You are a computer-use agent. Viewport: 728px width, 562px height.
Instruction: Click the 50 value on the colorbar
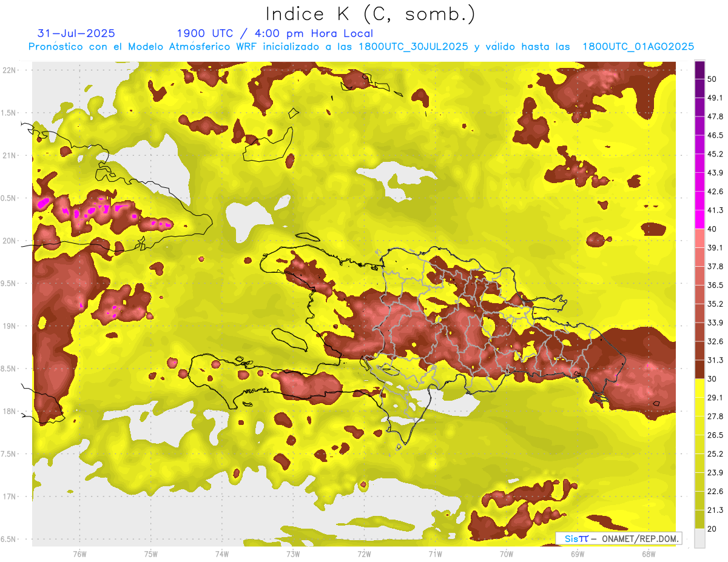[712, 78]
